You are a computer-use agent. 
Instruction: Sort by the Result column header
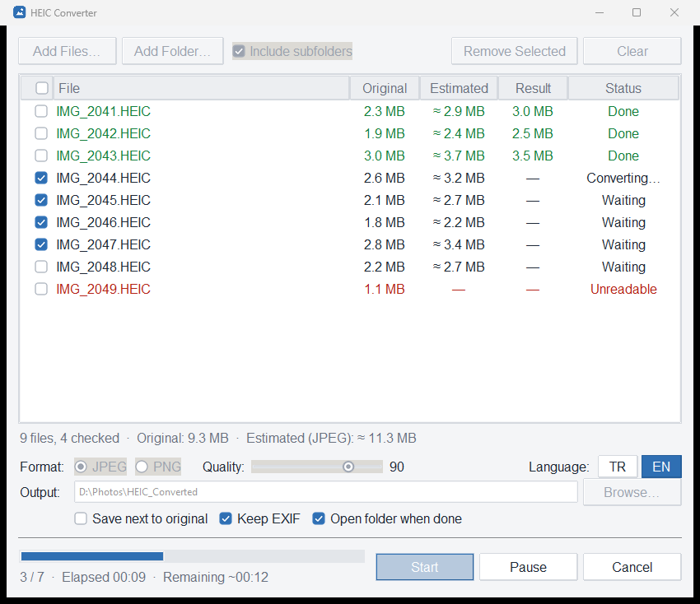[x=533, y=88]
